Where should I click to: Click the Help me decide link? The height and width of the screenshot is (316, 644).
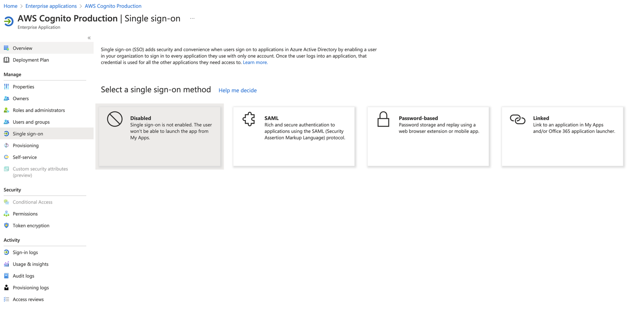click(x=237, y=90)
